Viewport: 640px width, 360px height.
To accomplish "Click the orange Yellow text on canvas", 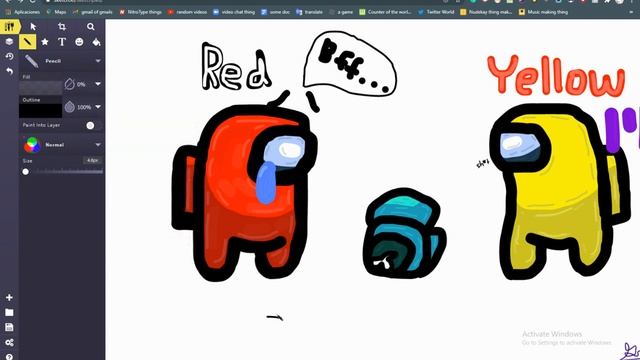I will pos(556,77).
